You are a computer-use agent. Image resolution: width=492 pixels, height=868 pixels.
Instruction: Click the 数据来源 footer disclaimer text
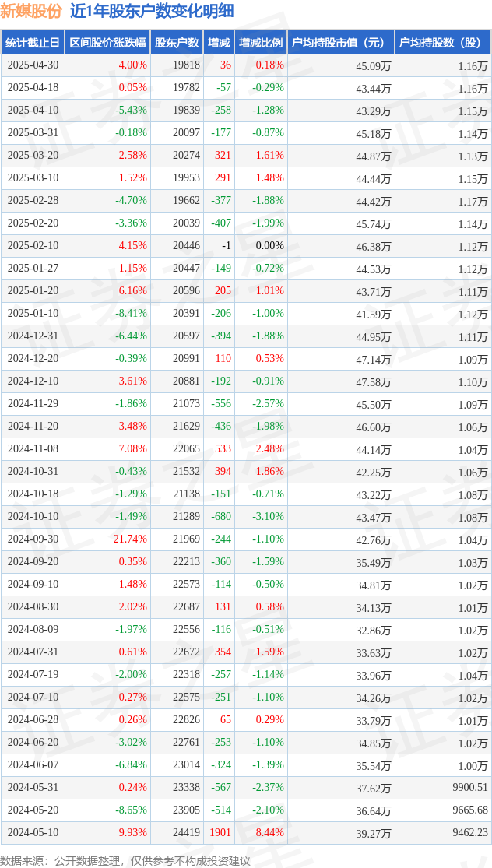(125, 860)
